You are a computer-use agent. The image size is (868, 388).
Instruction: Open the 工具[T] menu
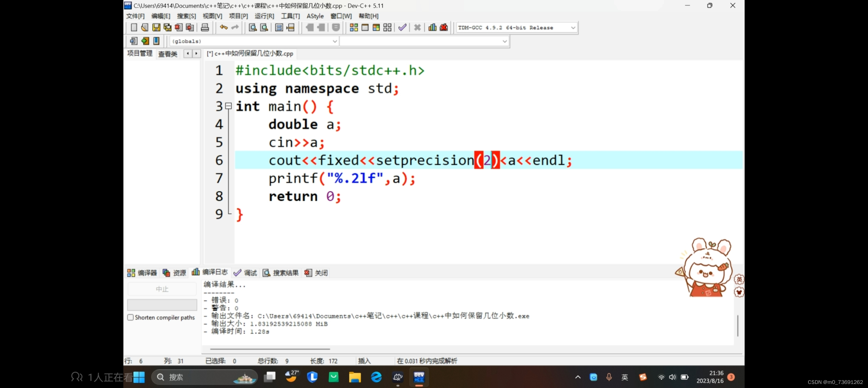[x=291, y=16]
